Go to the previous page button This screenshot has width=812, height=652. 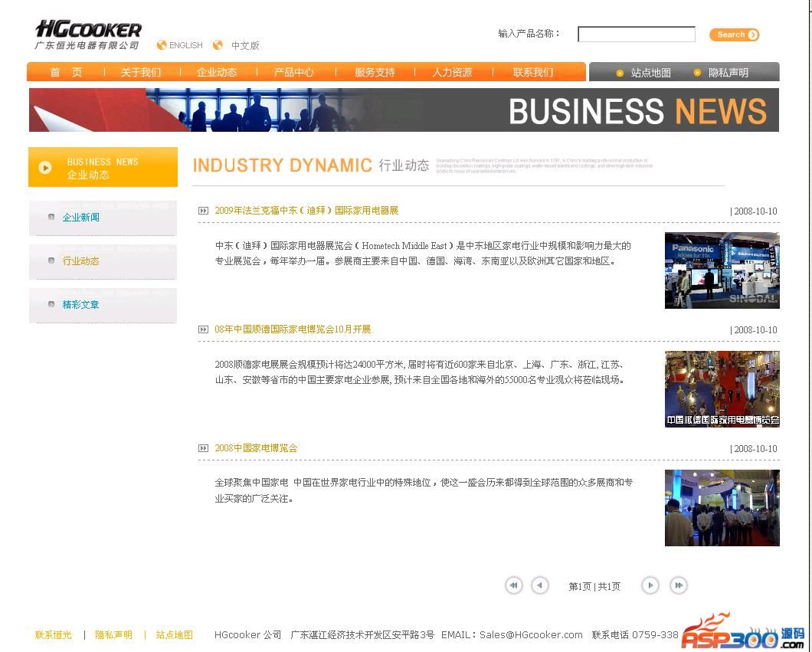click(x=540, y=585)
